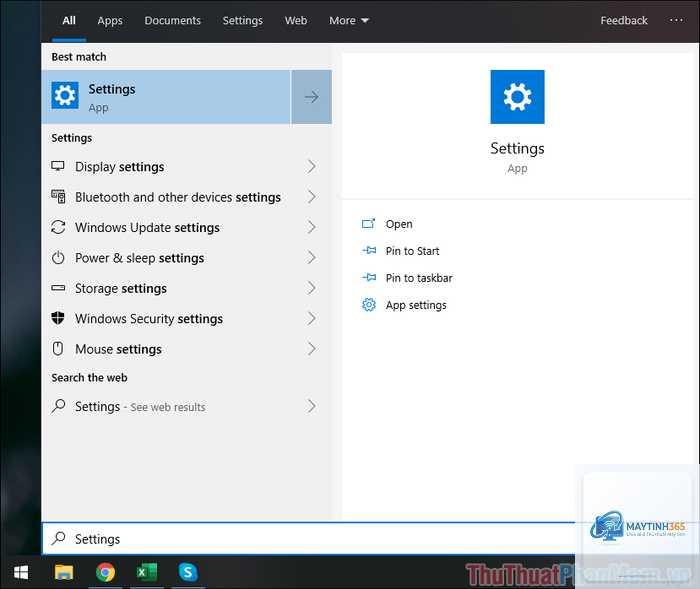
Task: Click the large Settings gear tile in preview
Action: click(x=517, y=97)
